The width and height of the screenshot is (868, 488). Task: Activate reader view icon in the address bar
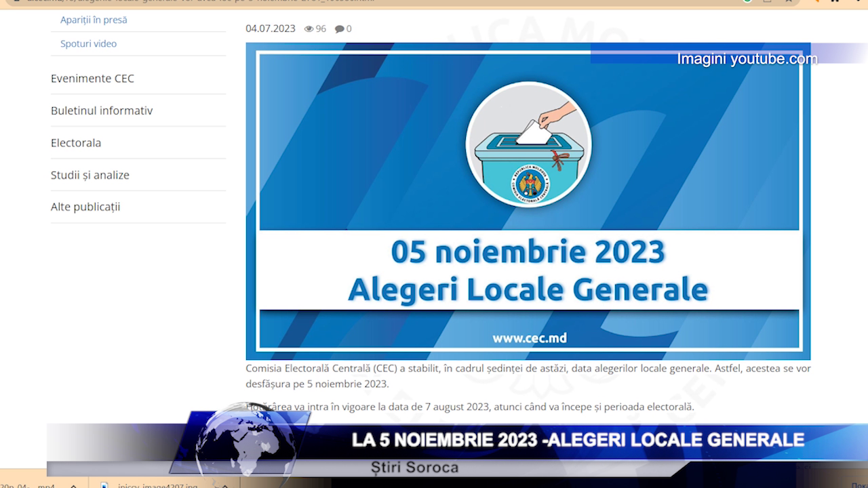pos(767,2)
